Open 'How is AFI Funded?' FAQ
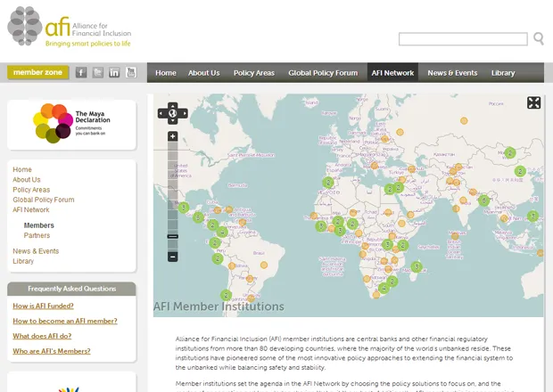Viewport: 553px width, 392px height. click(x=43, y=306)
